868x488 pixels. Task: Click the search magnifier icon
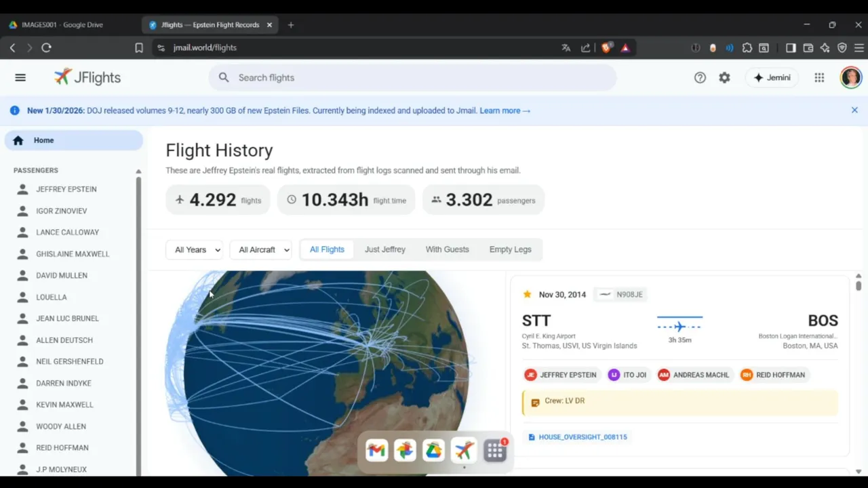point(224,77)
